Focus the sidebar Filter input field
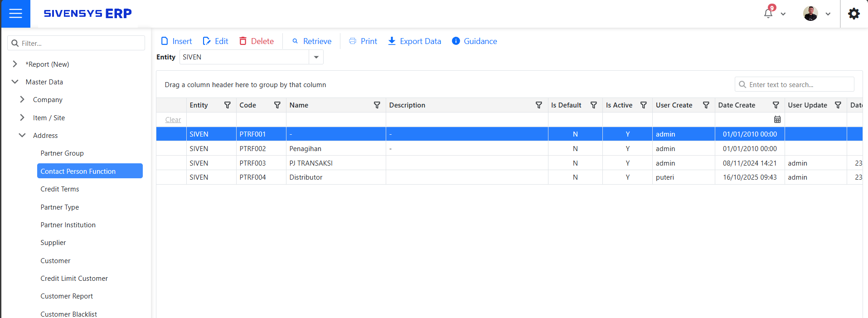This screenshot has height=318, width=868. click(76, 43)
